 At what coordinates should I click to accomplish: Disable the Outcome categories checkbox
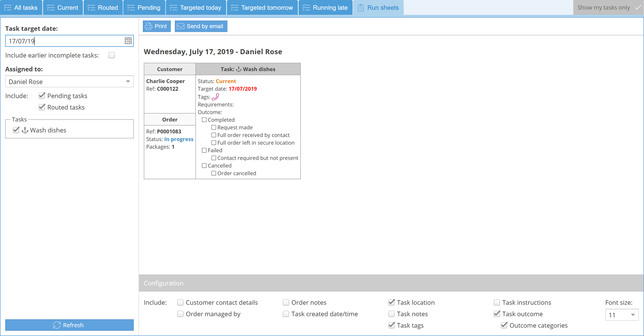(x=504, y=325)
